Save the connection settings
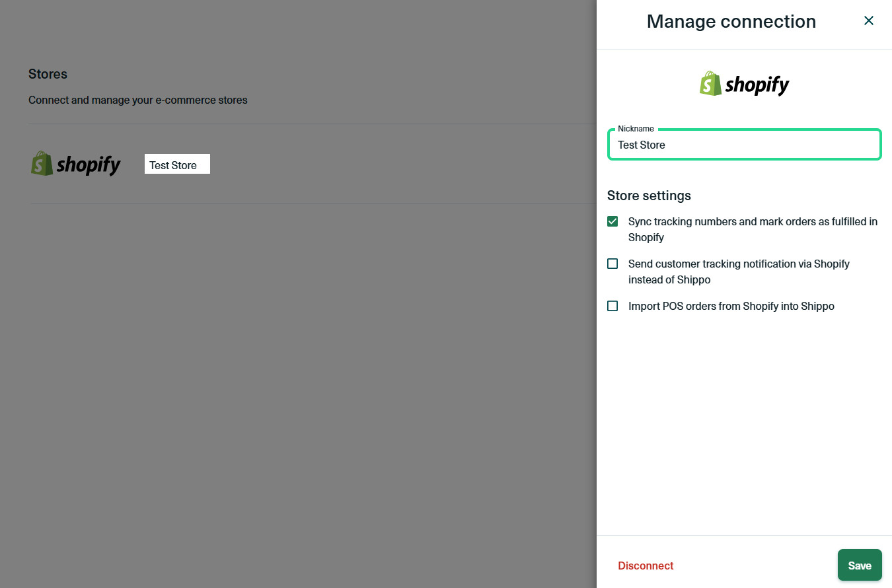892x588 pixels. [x=860, y=565]
